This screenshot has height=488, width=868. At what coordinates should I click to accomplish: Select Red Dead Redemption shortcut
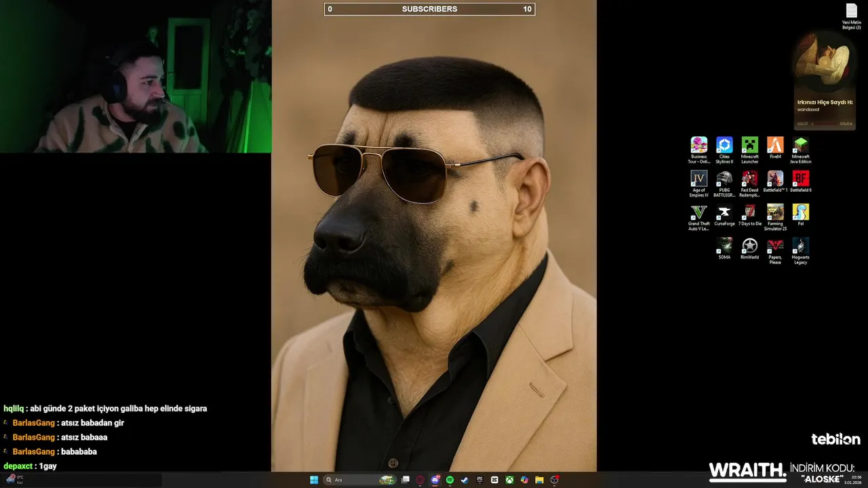coord(749,184)
